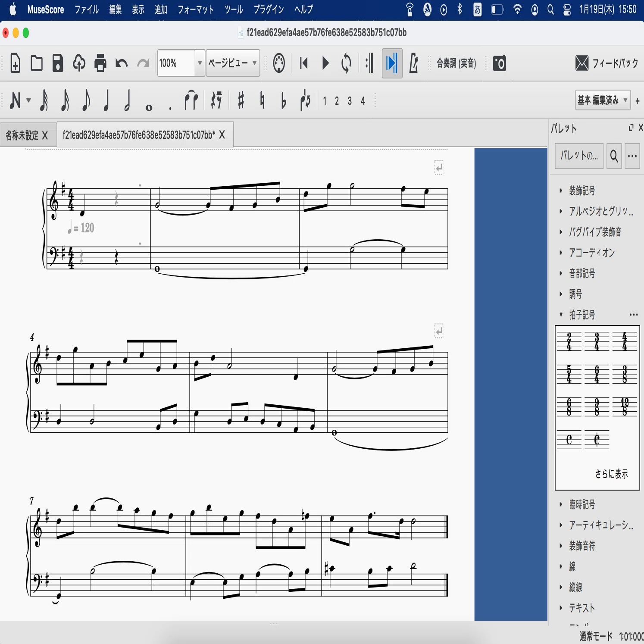Open the ツール menu
Screen dimensions: 644x644
[234, 9]
